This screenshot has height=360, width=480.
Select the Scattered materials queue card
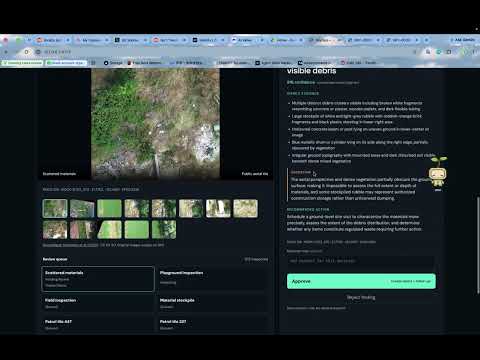98,279
